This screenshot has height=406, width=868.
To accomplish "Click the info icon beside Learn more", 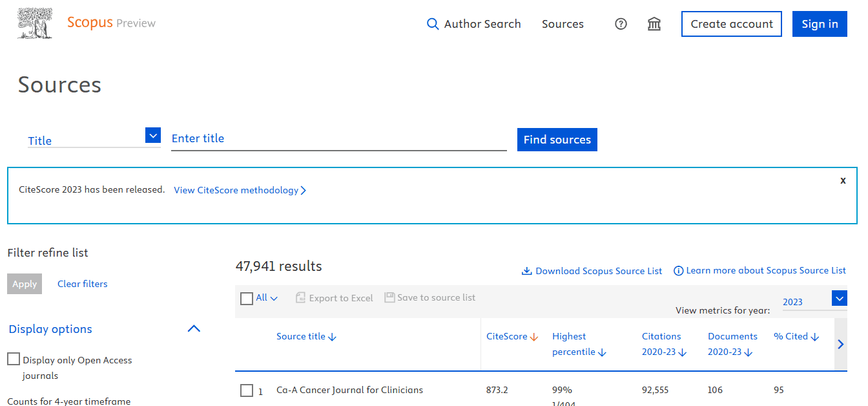I will pyautogui.click(x=677, y=270).
